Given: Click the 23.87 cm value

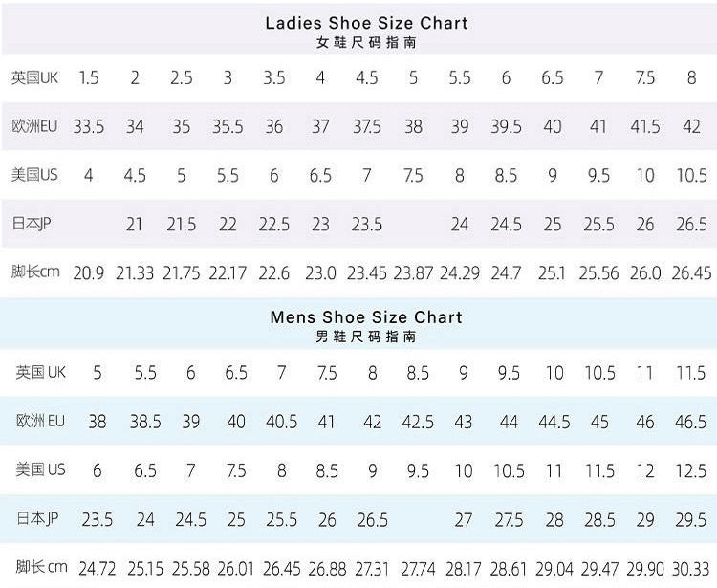Looking at the screenshot, I should tap(413, 273).
